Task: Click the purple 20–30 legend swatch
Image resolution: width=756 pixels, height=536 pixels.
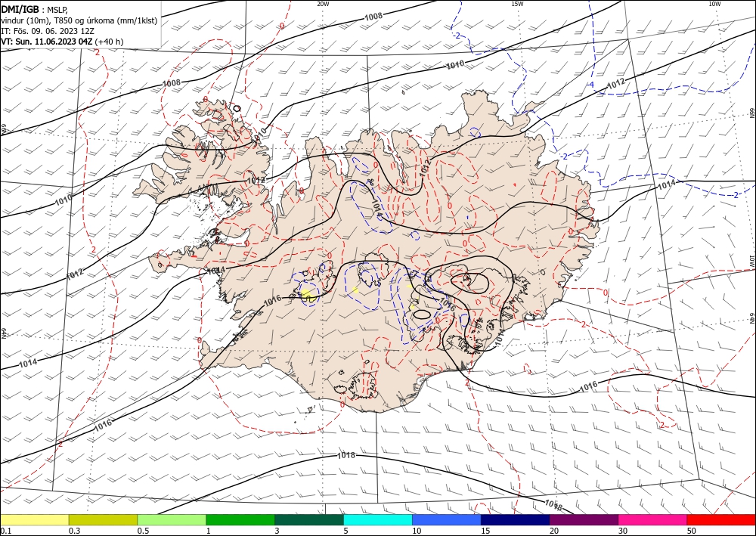Action: [584, 519]
